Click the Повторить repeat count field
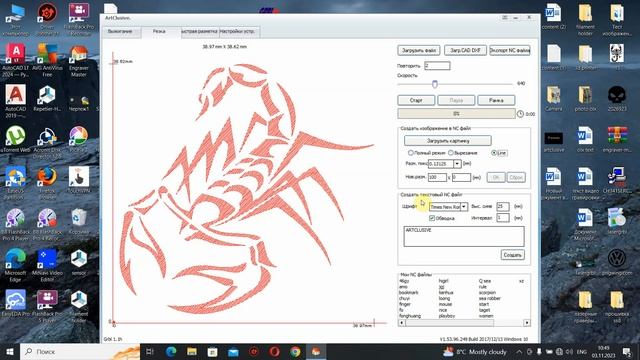Viewport: 640px width, 360px height. 437,66
